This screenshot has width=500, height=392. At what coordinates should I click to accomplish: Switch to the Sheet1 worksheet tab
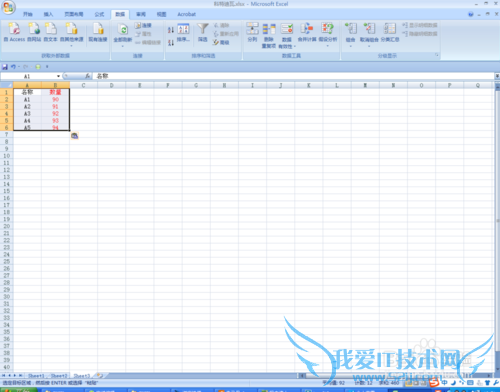click(x=36, y=376)
